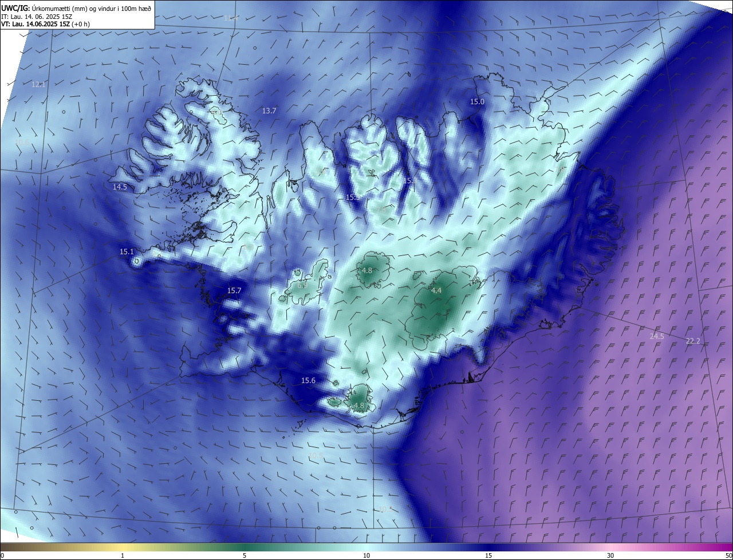Click the 15.1 value near Snæfellsnes tip
Viewport: 733px width, 560px height.
point(127,251)
